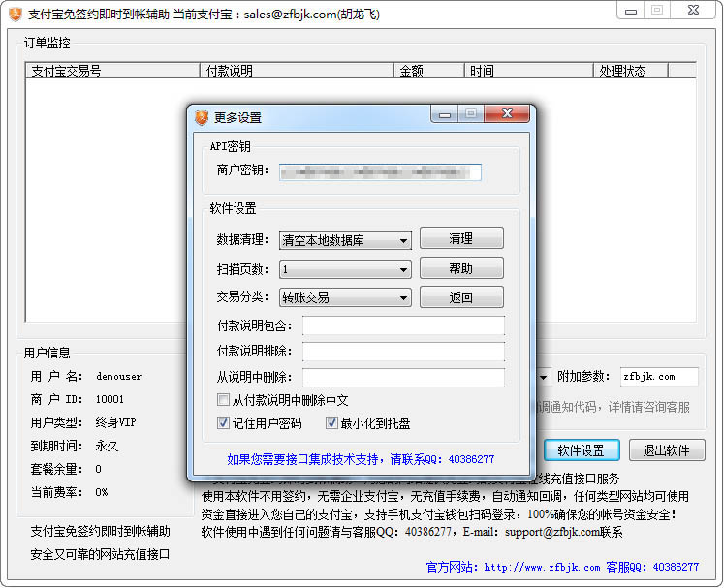Click the 安全又可靠的网站充值接口 text

100,554
